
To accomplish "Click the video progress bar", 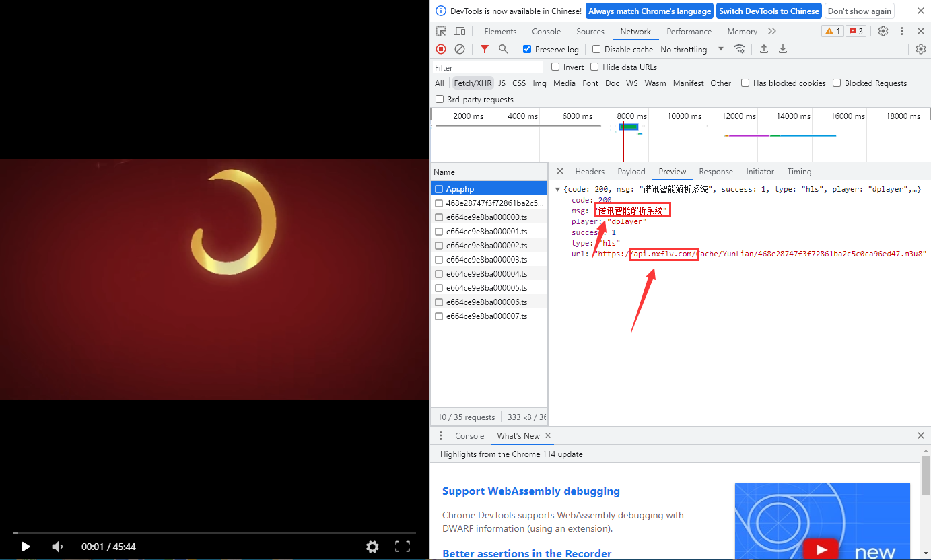I will pos(214,532).
